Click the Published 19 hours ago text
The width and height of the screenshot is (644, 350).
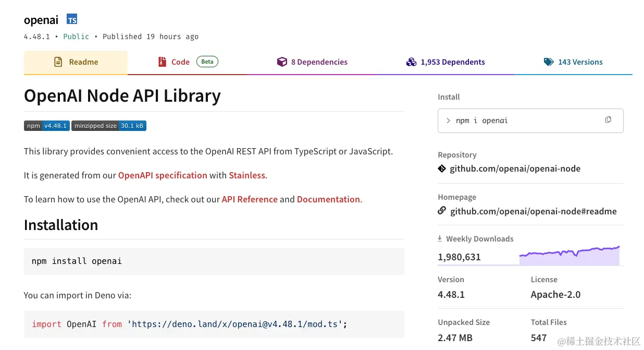[151, 37]
